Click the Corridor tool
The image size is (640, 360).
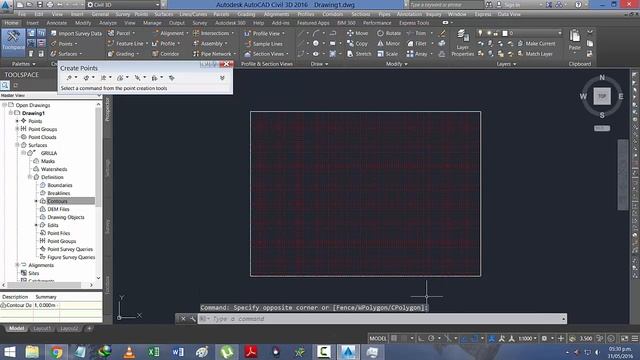[x=165, y=53]
